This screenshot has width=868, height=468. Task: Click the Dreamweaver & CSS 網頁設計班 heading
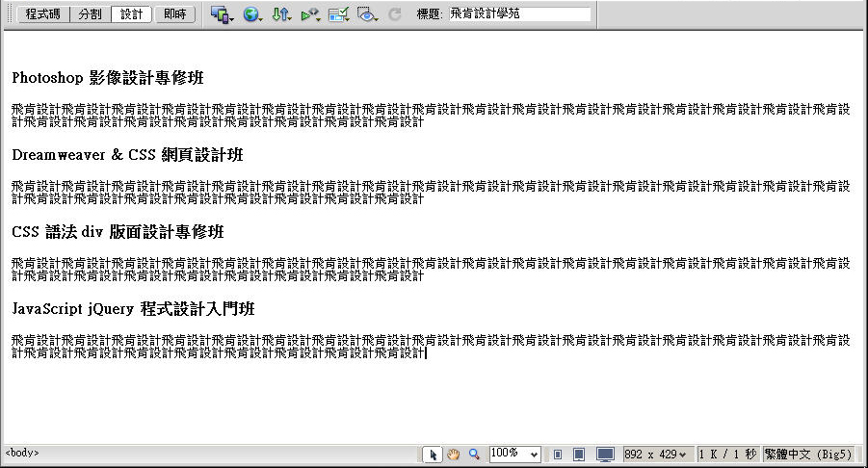[127, 155]
